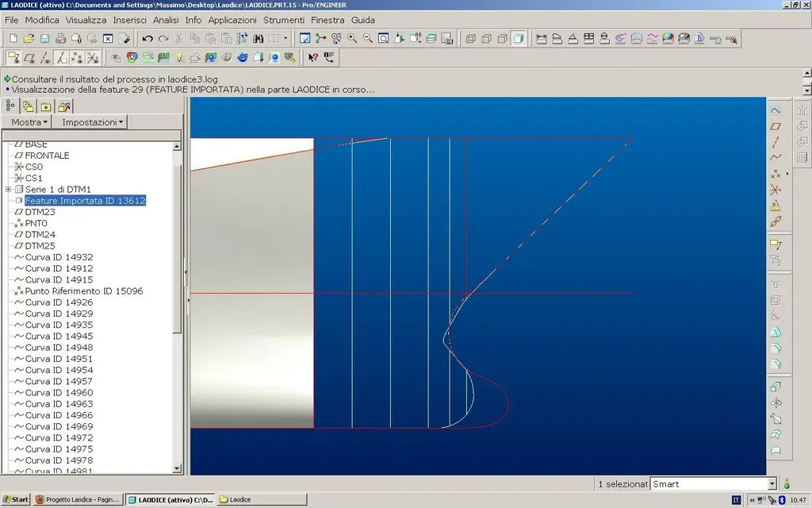This screenshot has width=812, height=508.
Task: Click the light bulb icon in the toolbar
Action: tap(179, 57)
